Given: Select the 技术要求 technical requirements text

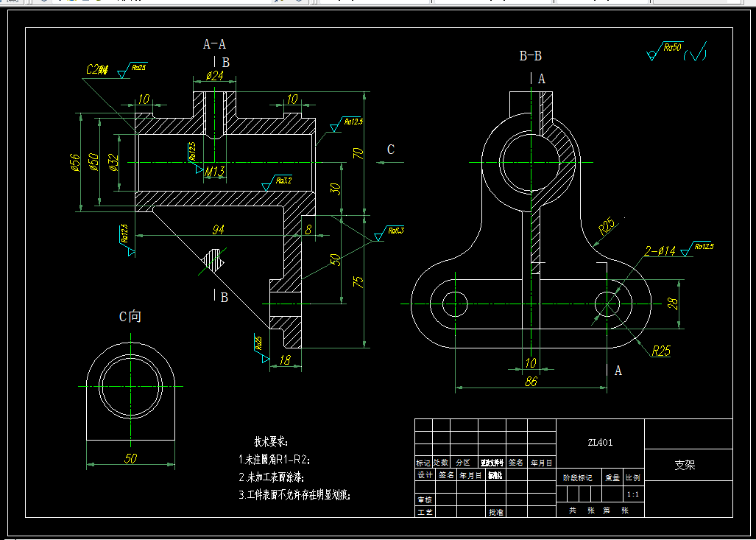Looking at the screenshot, I should tap(272, 440).
